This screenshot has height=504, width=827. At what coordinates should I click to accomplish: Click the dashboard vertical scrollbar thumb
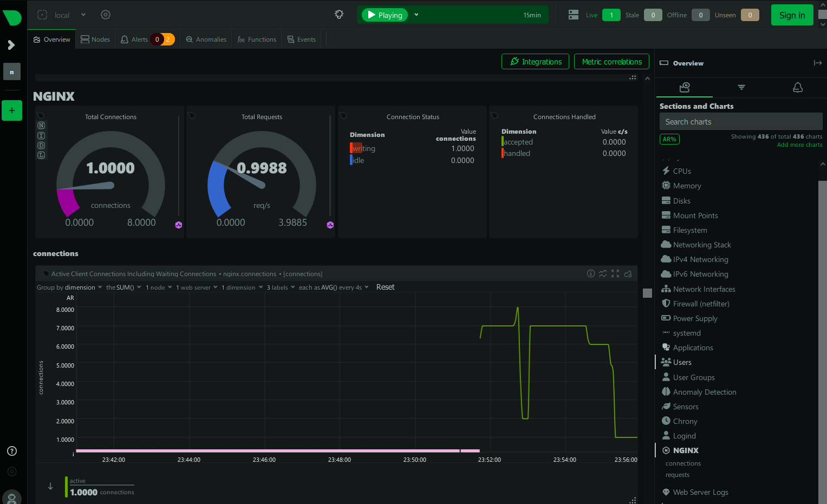(647, 293)
